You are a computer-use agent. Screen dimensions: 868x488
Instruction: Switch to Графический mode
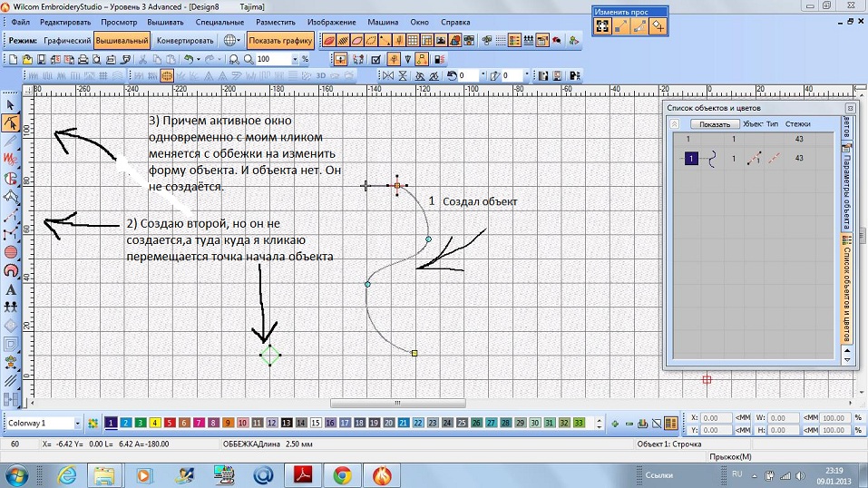(x=67, y=41)
